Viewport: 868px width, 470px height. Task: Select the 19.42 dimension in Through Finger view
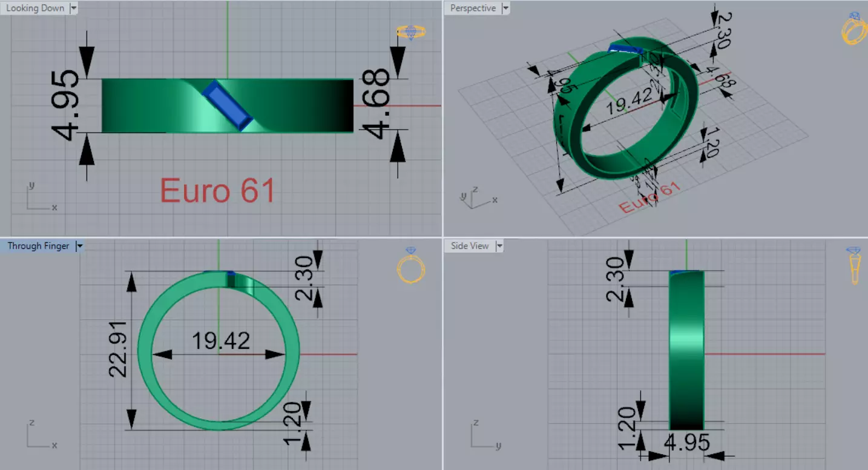pyautogui.click(x=221, y=341)
